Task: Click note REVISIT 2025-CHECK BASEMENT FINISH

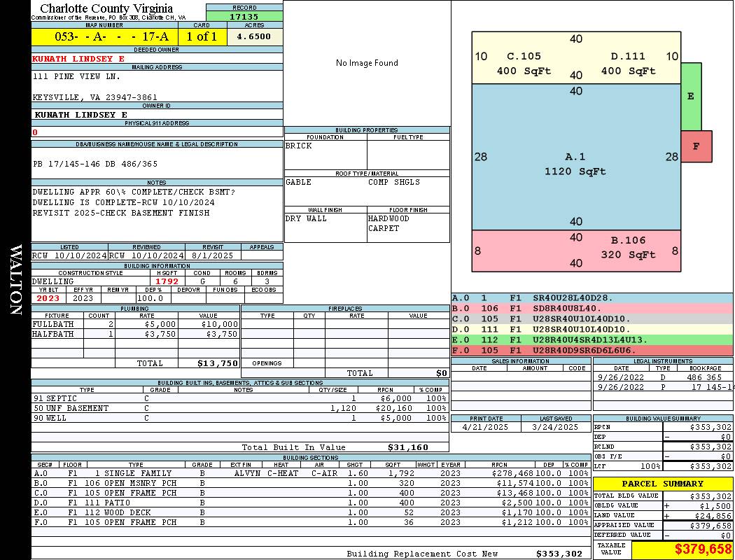Action: (121, 213)
